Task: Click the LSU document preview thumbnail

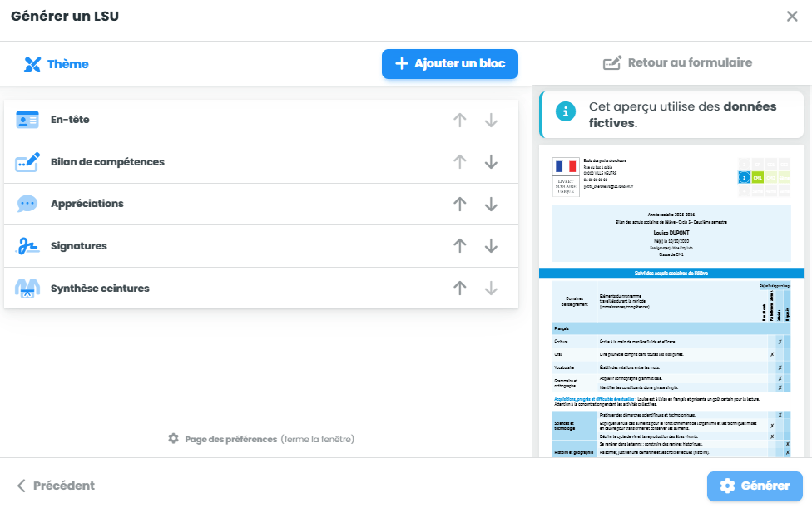Action: coord(671,301)
